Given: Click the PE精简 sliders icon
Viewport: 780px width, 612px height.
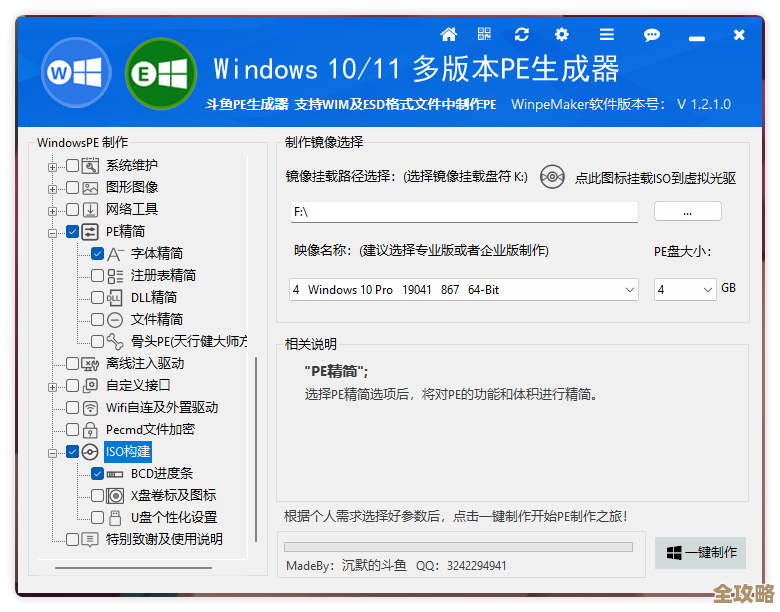Looking at the screenshot, I should coord(90,231).
